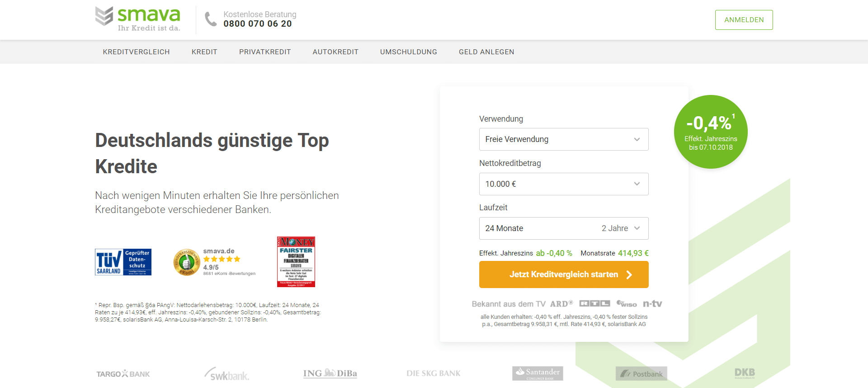Image resolution: width=868 pixels, height=388 pixels.
Task: Click the green -0,4% interest badge
Action: click(711, 132)
